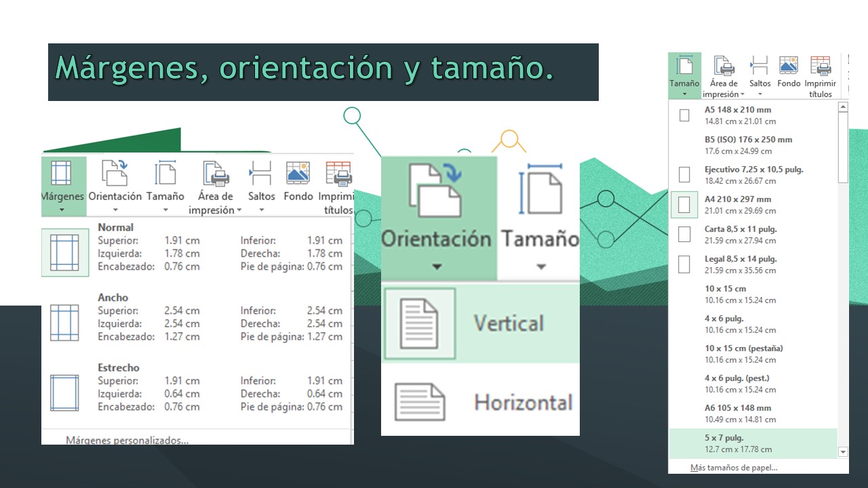
Task: Select B5 (ISO) 176 x 250 mm size
Action: (x=753, y=145)
